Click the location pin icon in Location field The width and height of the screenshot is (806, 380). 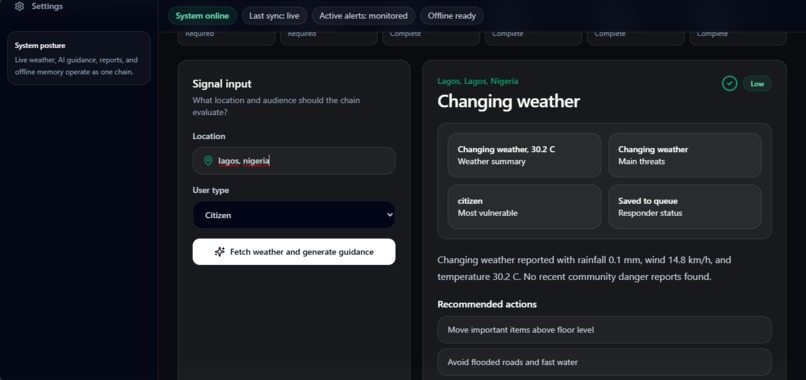208,161
